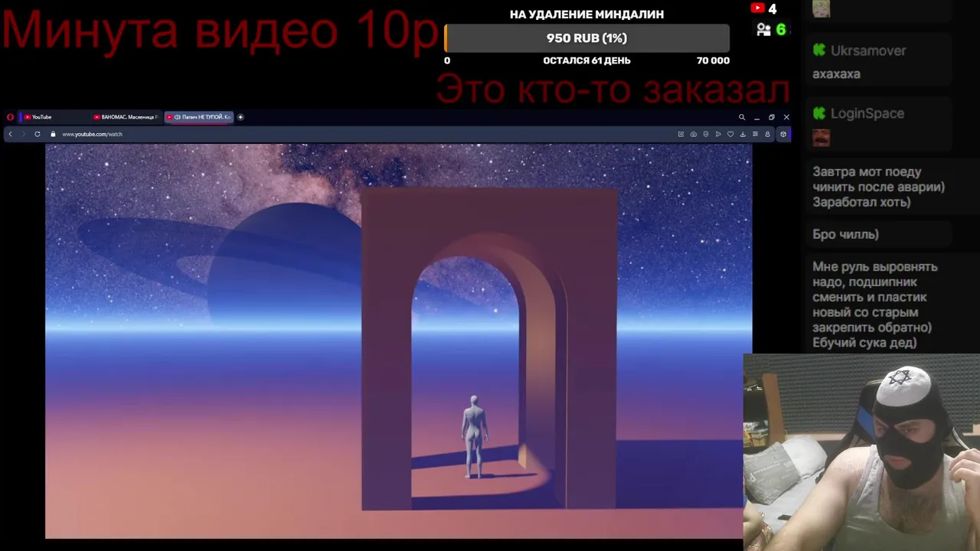Click the 'ОСТАЛСЯ 61 ДЕНЬ' label

[x=586, y=60]
